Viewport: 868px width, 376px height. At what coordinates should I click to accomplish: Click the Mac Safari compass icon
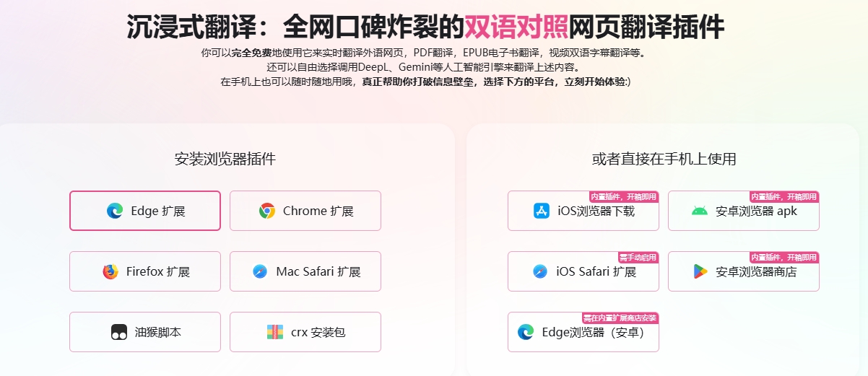(260, 271)
